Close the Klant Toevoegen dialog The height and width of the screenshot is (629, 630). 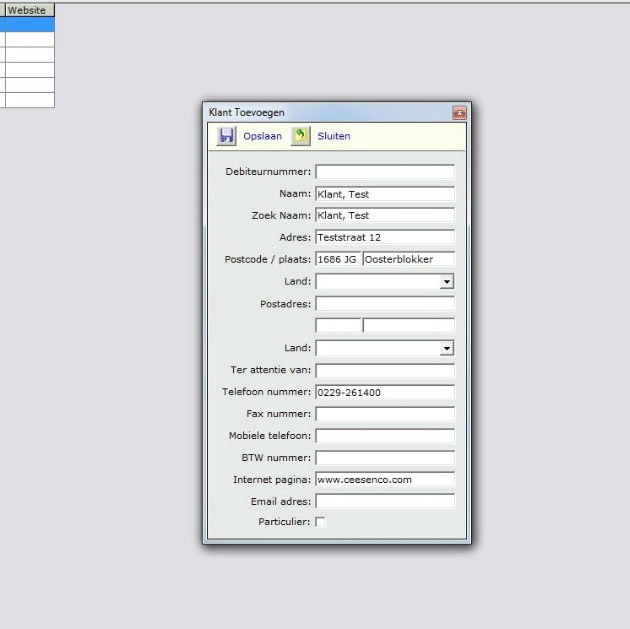pos(459,113)
